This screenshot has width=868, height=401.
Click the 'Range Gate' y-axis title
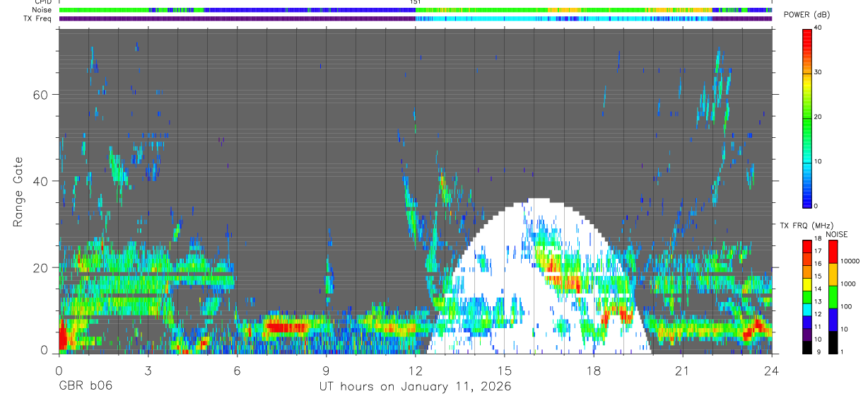18,191
